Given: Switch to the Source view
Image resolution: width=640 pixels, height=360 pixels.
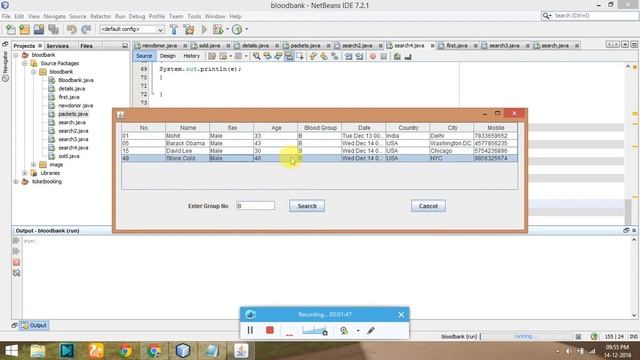Looking at the screenshot, I should click(x=144, y=56).
